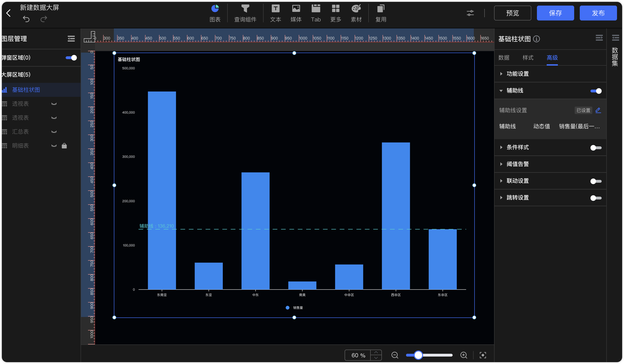Show the second 透视表 layer
Screen dimensions: 624x364
(x=54, y=118)
